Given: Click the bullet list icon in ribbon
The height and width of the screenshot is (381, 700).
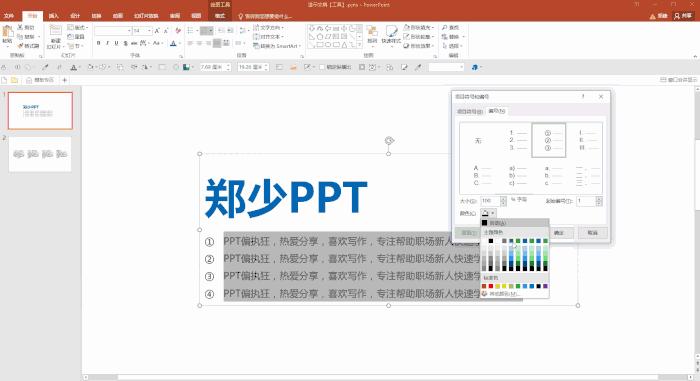Looking at the screenshot, I should point(191,30).
